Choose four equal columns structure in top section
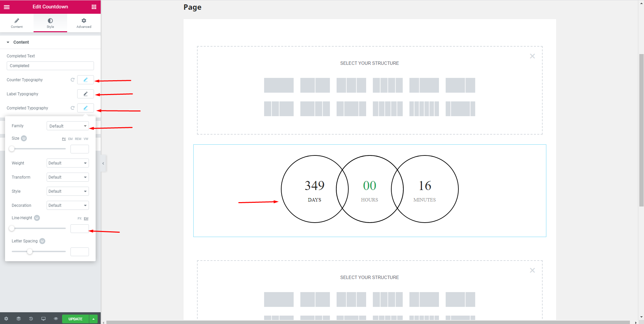 (388, 85)
